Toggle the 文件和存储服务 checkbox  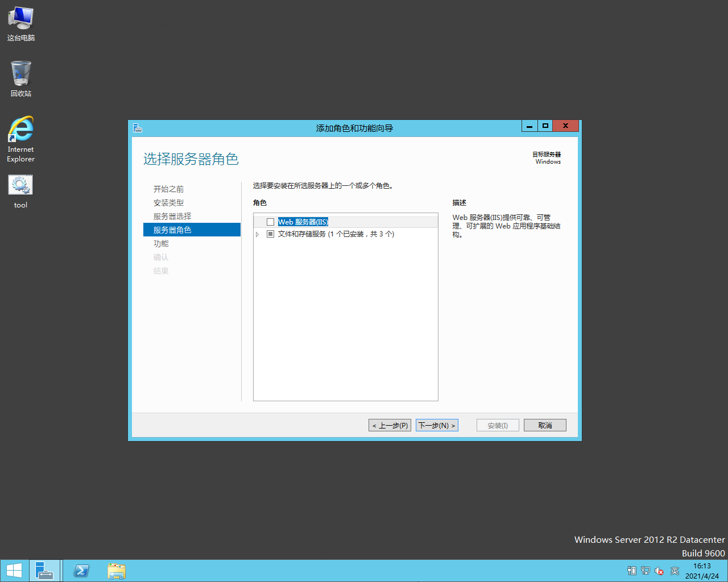(x=271, y=234)
